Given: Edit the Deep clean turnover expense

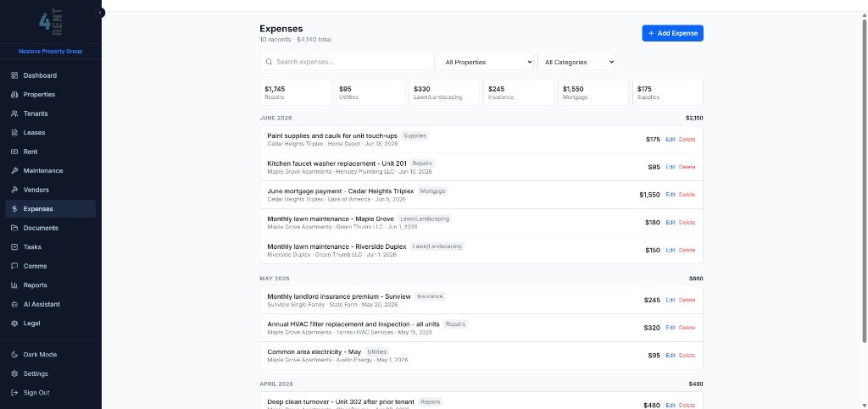Looking at the screenshot, I should click(670, 405).
